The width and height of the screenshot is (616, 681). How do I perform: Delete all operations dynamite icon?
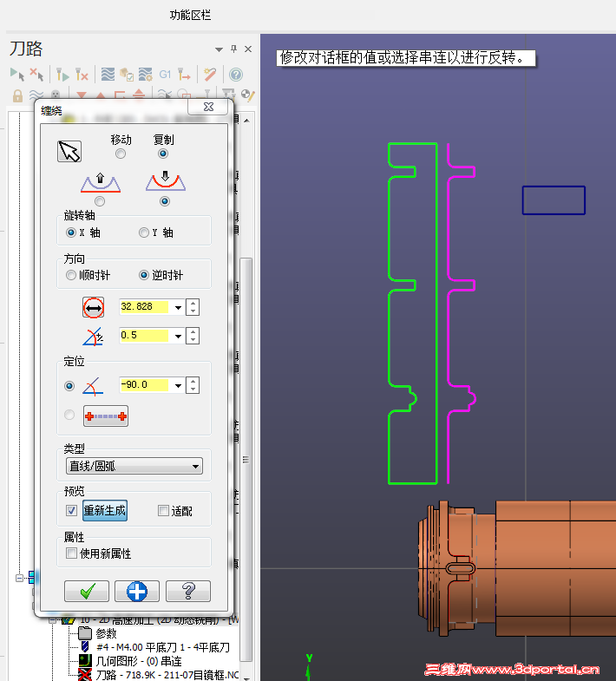click(x=210, y=75)
